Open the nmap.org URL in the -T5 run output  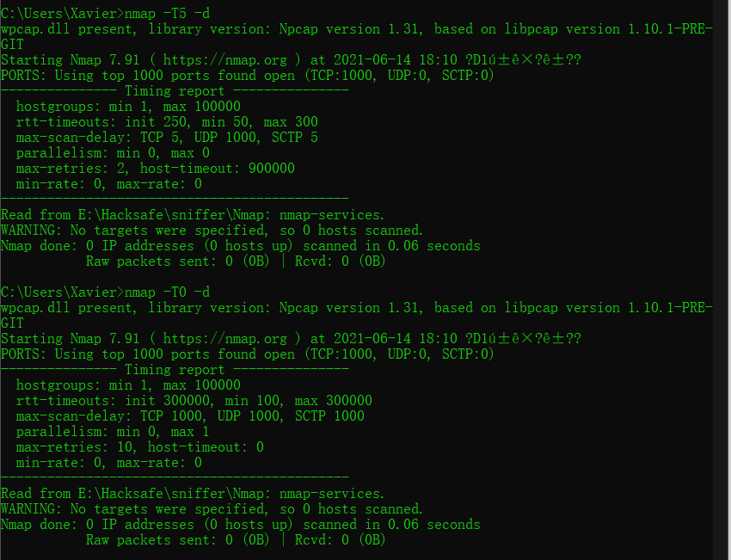[x=224, y=60]
